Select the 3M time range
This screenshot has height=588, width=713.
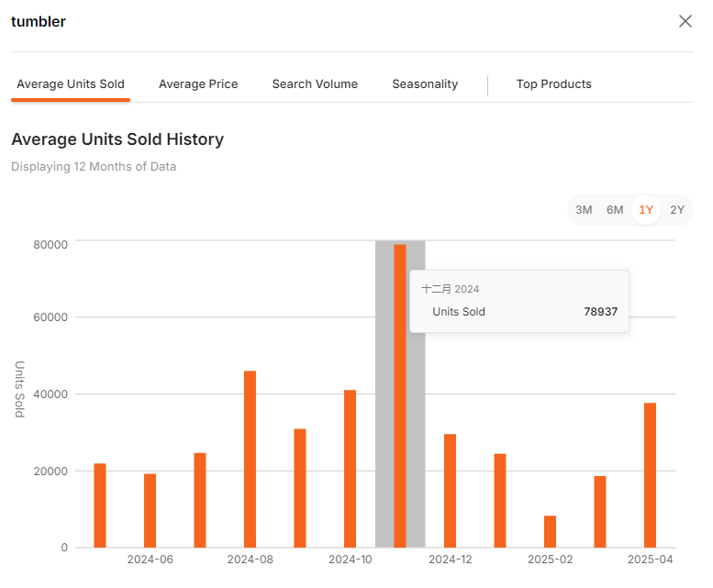584,210
